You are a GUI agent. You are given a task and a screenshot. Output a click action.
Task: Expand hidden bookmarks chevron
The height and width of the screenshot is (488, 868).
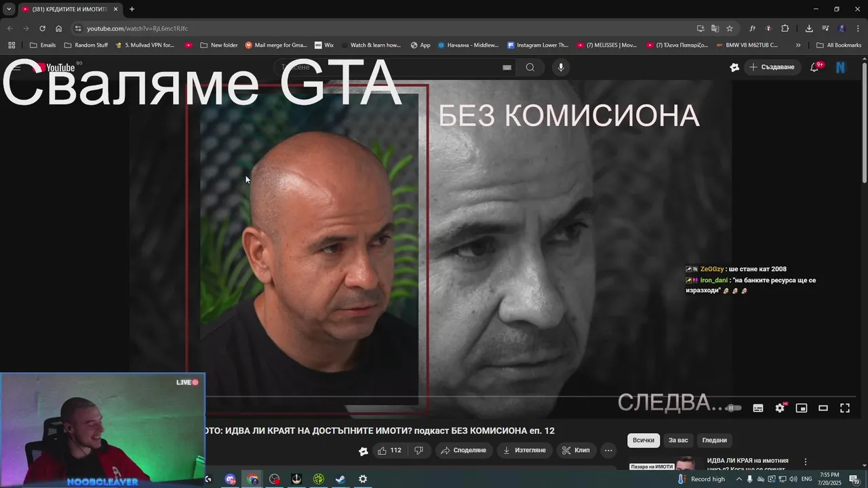(798, 45)
